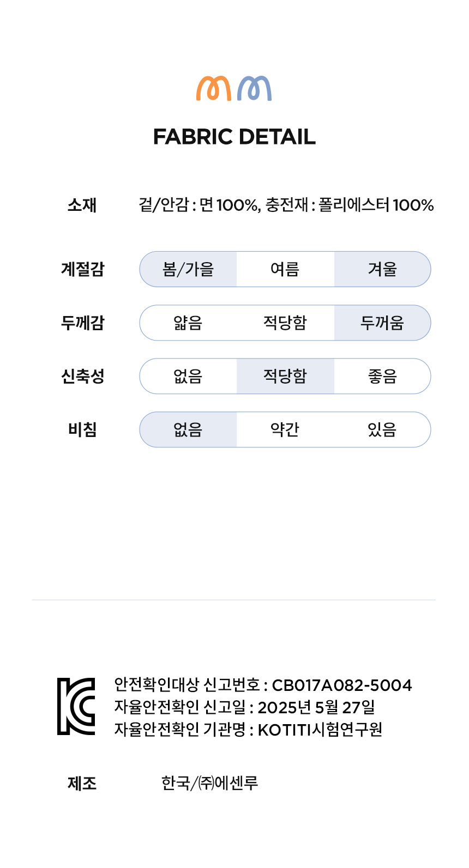Choose 두꺼움 thickness option
Viewport: 469px width, 868px height.
pyautogui.click(x=382, y=323)
